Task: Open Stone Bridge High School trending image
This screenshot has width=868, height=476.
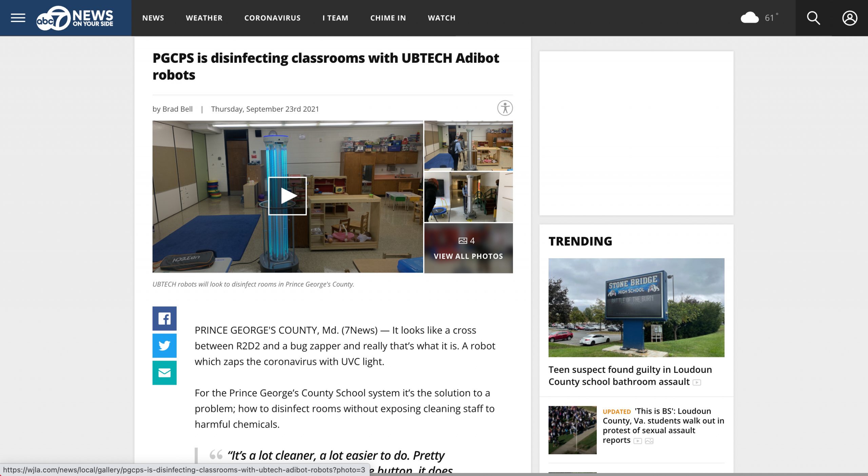Action: 636,307
